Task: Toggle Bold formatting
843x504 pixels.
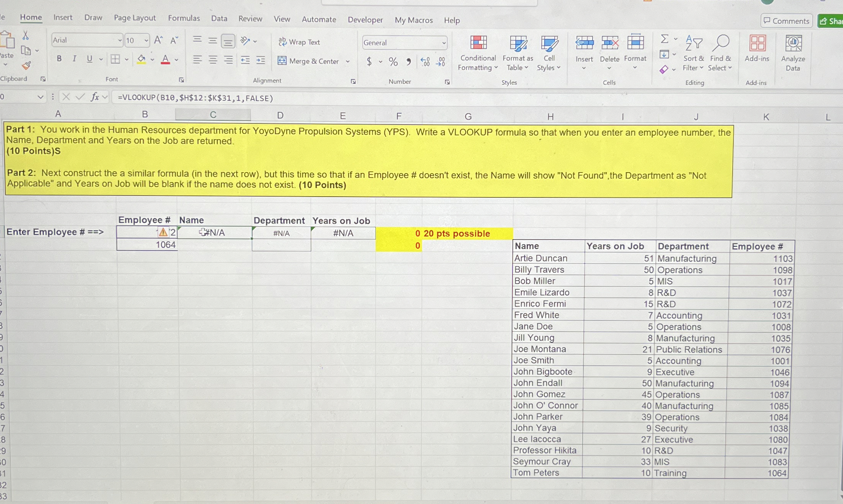Action: pos(59,59)
